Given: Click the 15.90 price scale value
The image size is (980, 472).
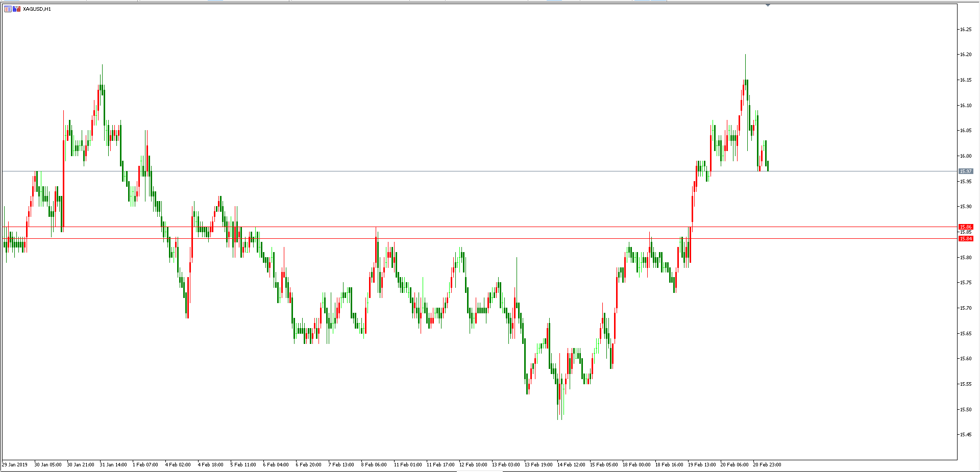Looking at the screenshot, I should [965, 207].
